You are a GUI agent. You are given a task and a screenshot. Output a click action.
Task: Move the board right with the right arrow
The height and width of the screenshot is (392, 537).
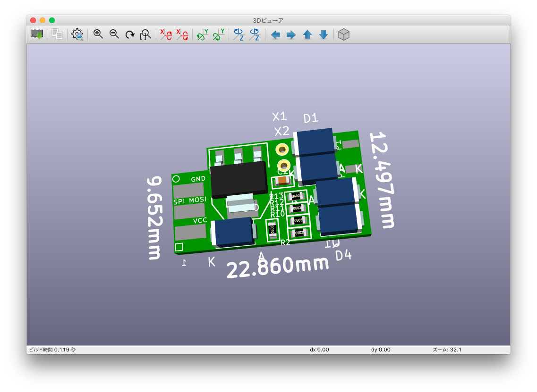pos(291,34)
